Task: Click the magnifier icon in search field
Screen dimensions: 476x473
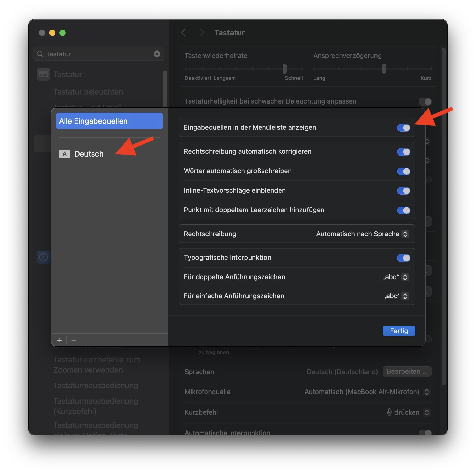Action: [x=40, y=54]
